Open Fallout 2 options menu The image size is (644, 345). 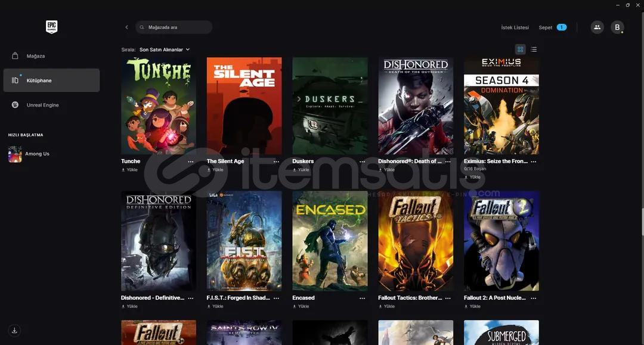point(534,299)
